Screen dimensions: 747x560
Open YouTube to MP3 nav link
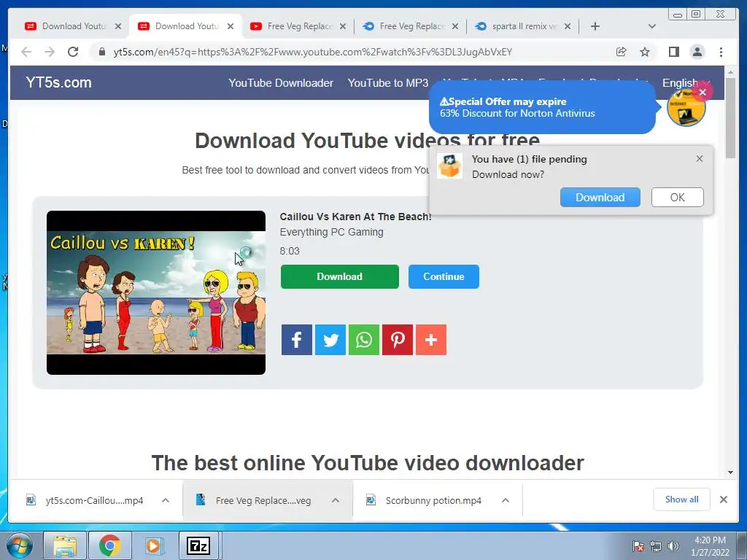[x=388, y=83]
